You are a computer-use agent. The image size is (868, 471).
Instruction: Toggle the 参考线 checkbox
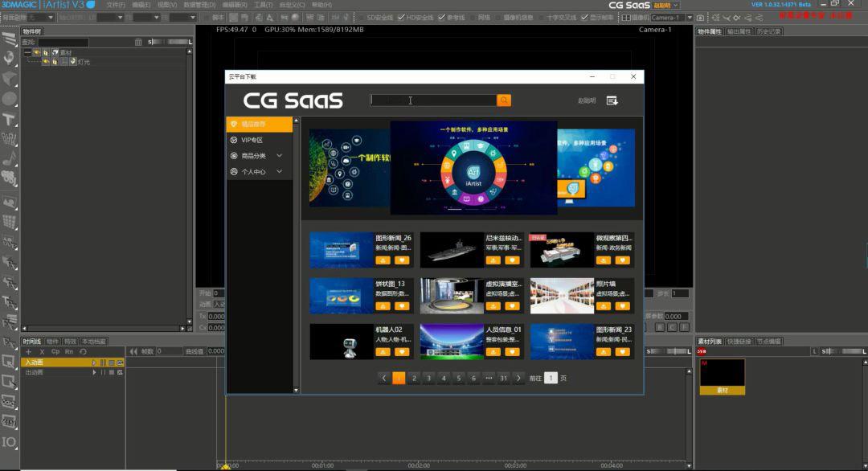(x=442, y=18)
